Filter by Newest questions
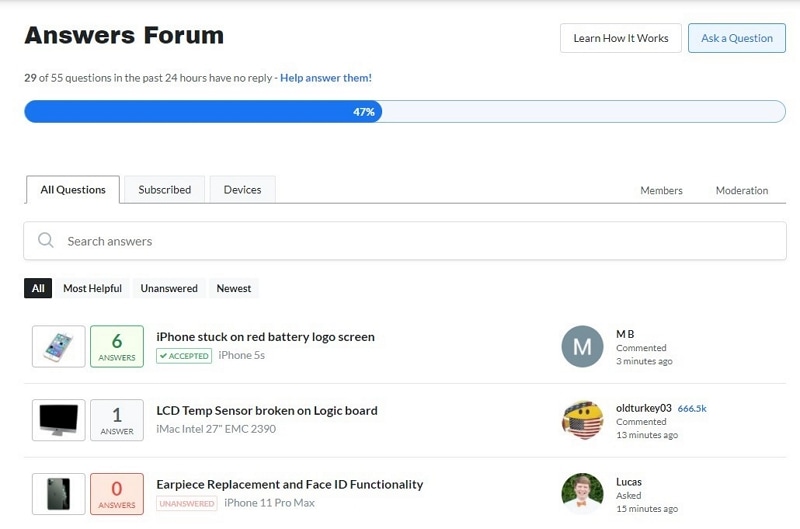The height and width of the screenshot is (529, 800). pos(234,288)
